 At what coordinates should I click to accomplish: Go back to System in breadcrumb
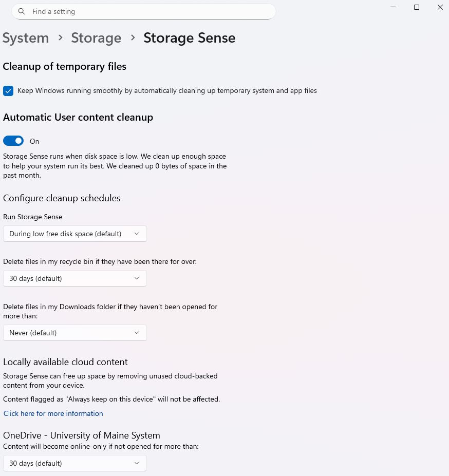click(26, 38)
